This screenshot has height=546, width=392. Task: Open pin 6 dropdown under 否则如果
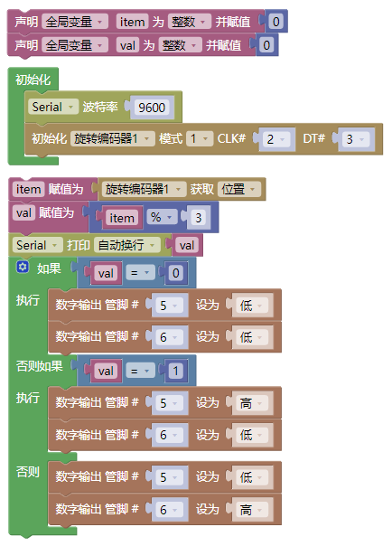pos(169,435)
